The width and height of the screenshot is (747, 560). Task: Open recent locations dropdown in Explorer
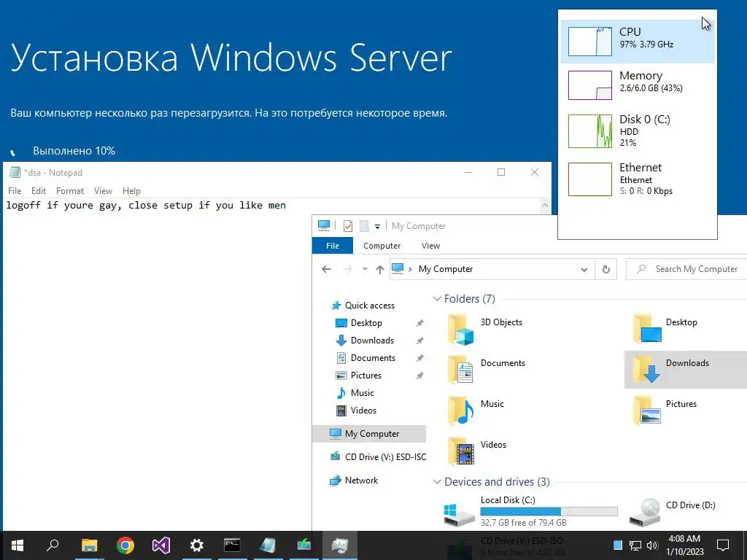point(365,269)
